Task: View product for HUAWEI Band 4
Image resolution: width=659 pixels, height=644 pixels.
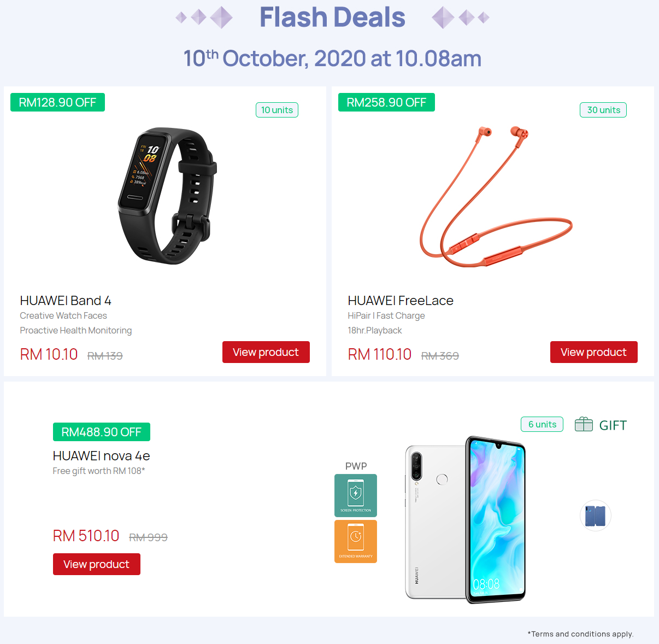Action: click(266, 352)
